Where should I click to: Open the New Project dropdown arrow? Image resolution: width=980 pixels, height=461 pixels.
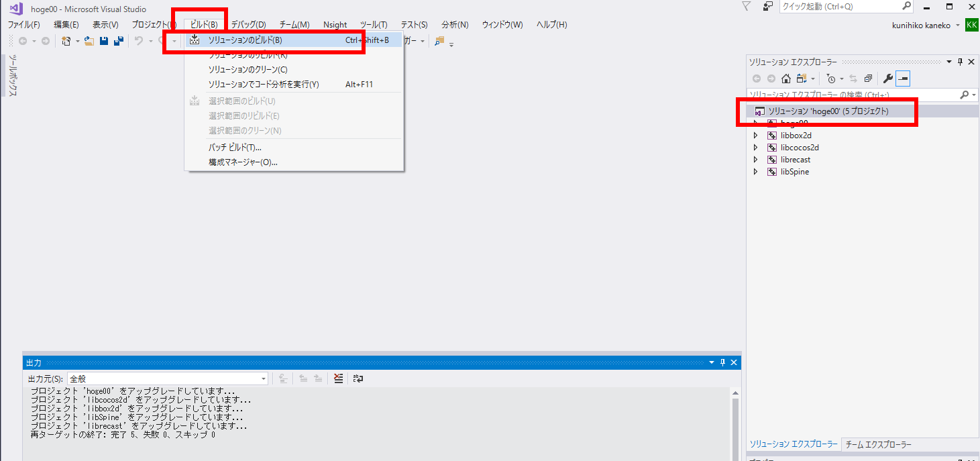coord(77,41)
